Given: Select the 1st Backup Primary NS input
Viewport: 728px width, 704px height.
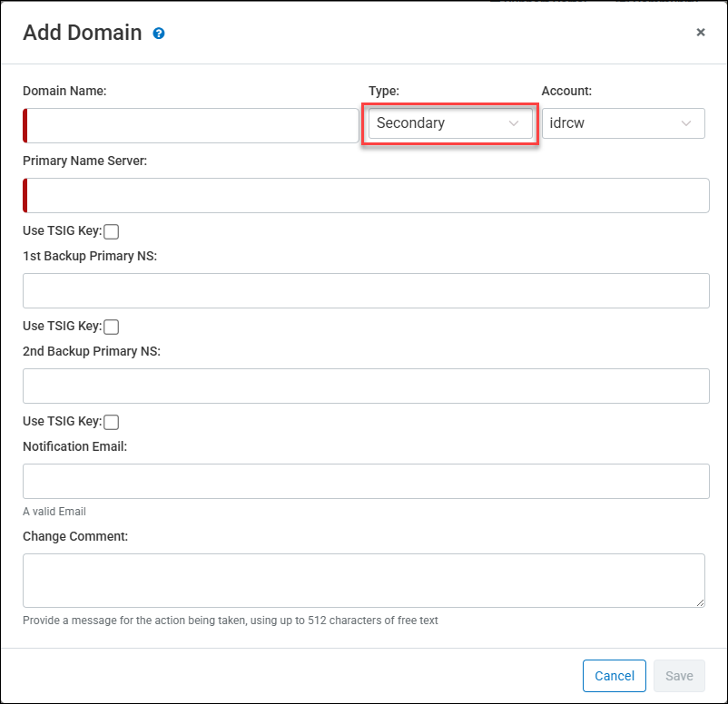Looking at the screenshot, I should 366,291.
